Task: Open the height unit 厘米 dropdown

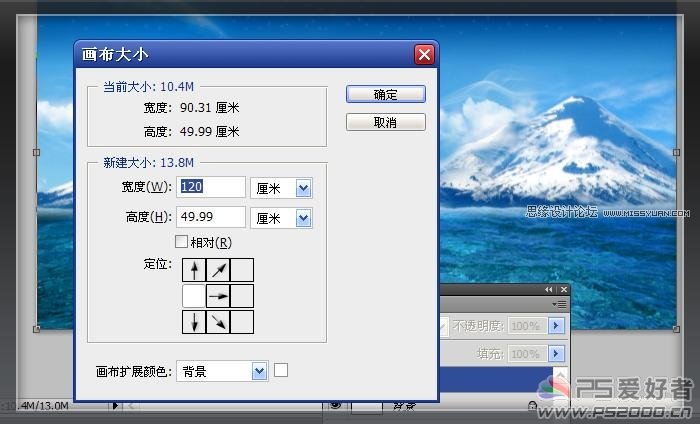Action: [304, 218]
